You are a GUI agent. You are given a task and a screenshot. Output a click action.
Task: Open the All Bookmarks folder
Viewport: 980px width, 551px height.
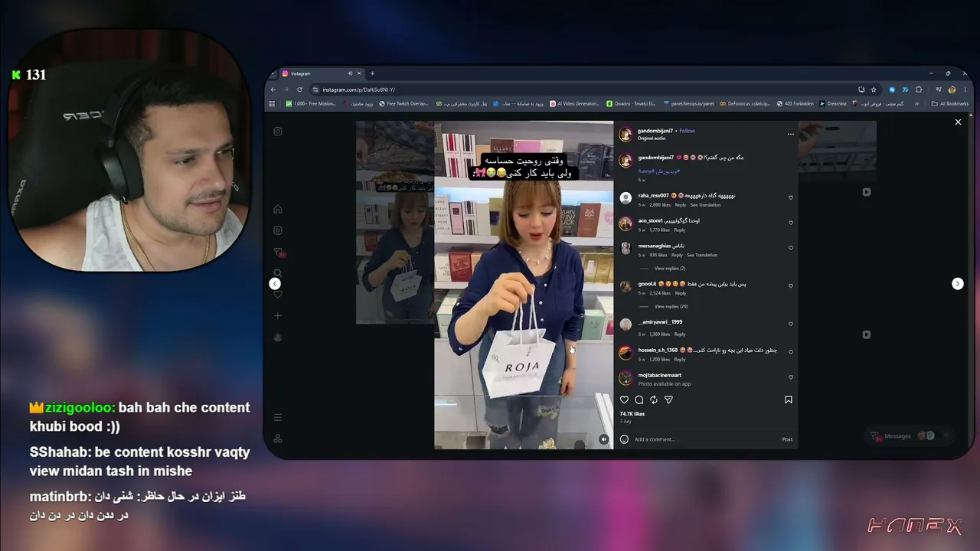pos(949,104)
